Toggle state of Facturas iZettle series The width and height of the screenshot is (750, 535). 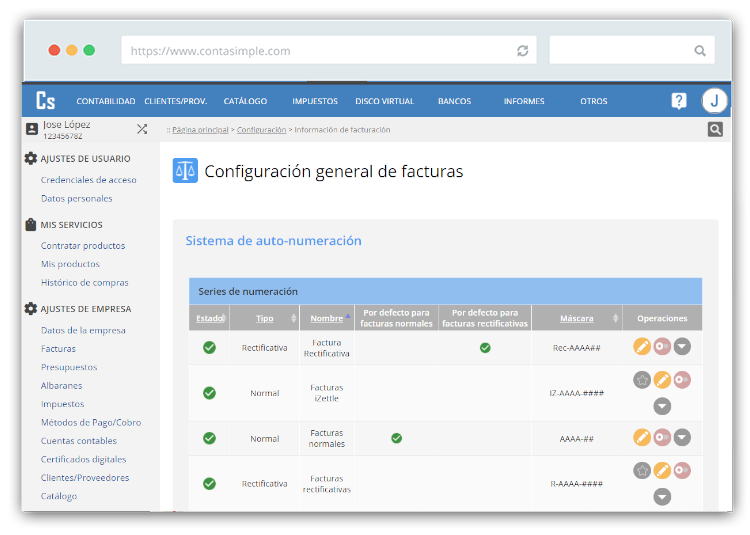pyautogui.click(x=682, y=380)
